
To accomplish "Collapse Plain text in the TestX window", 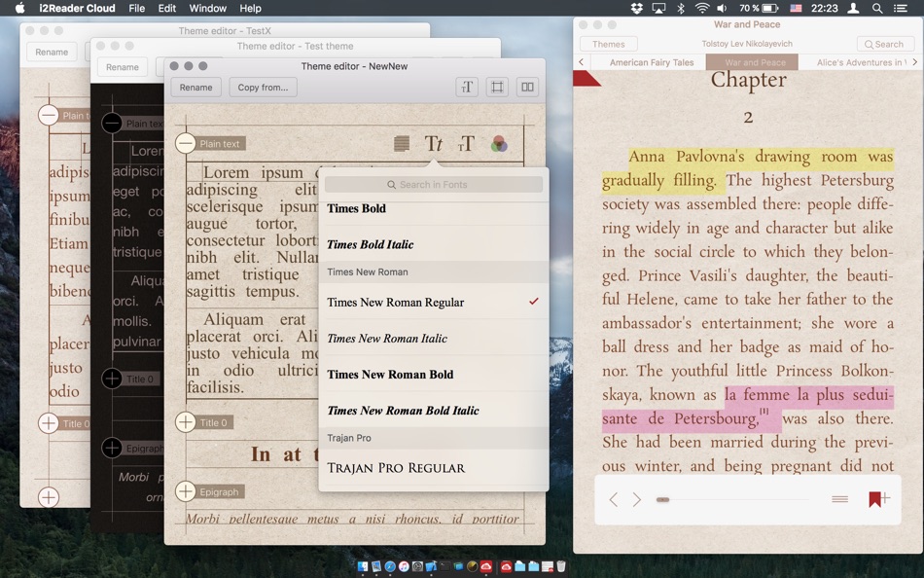I will (49, 115).
